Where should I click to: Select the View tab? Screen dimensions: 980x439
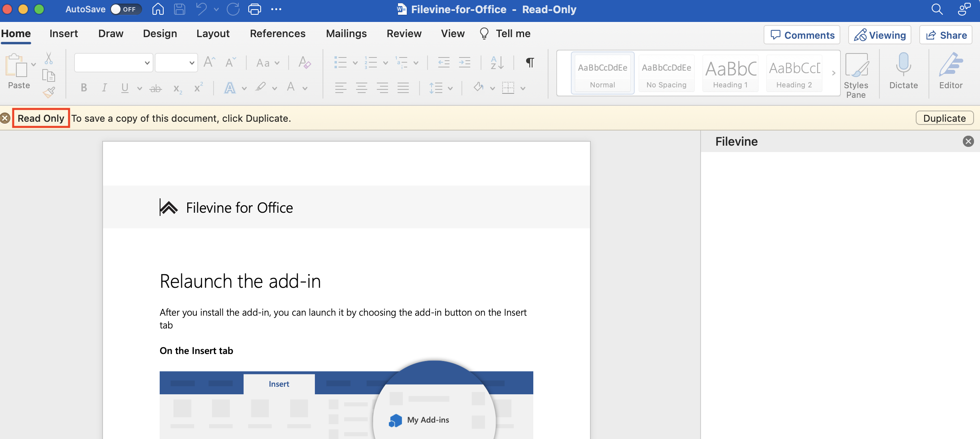453,34
